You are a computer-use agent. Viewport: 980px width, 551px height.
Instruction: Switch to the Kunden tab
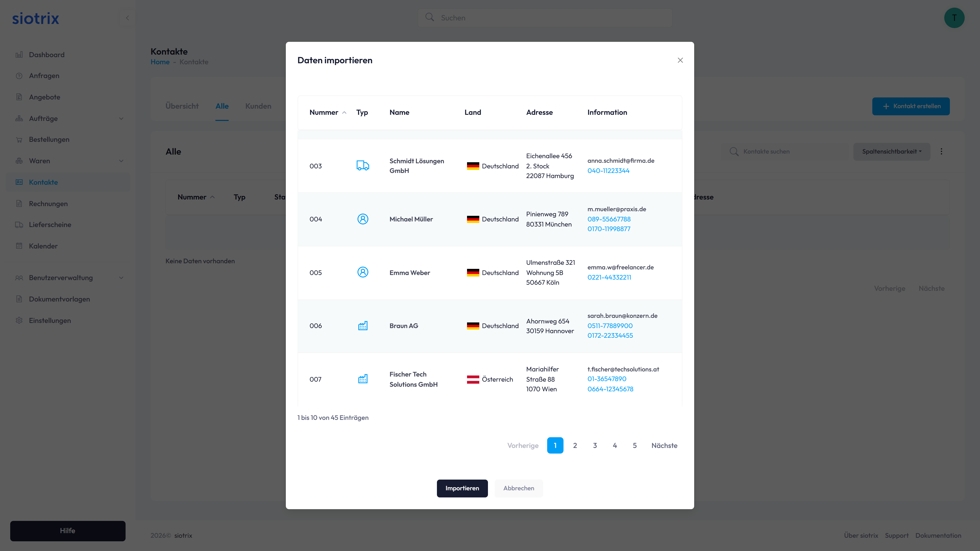pyautogui.click(x=258, y=106)
